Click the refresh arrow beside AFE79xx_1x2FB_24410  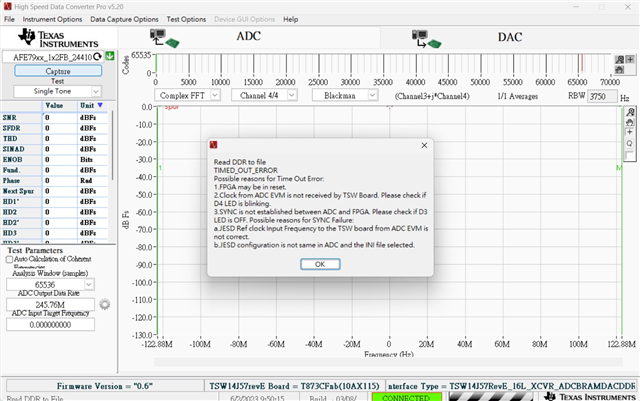pyautogui.click(x=98, y=57)
